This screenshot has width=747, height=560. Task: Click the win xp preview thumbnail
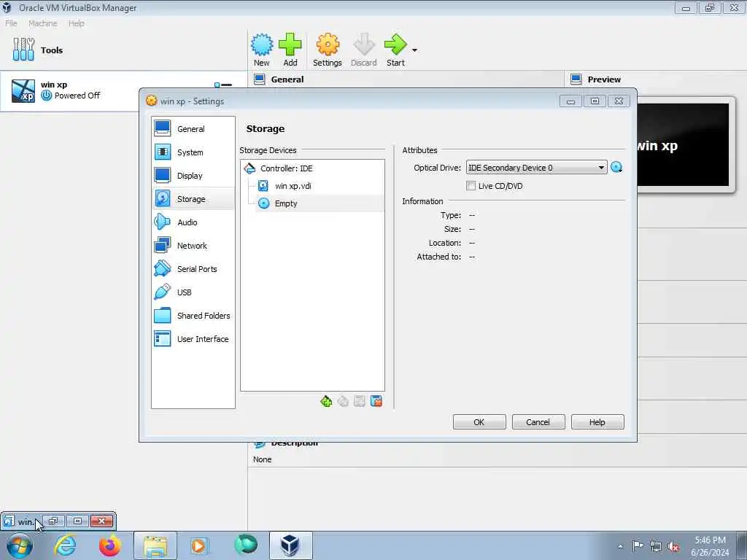[x=683, y=145]
